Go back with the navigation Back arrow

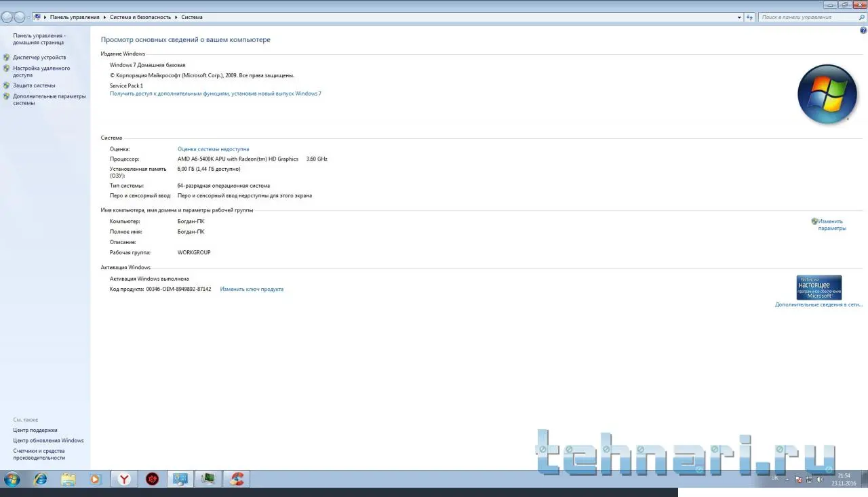7,17
